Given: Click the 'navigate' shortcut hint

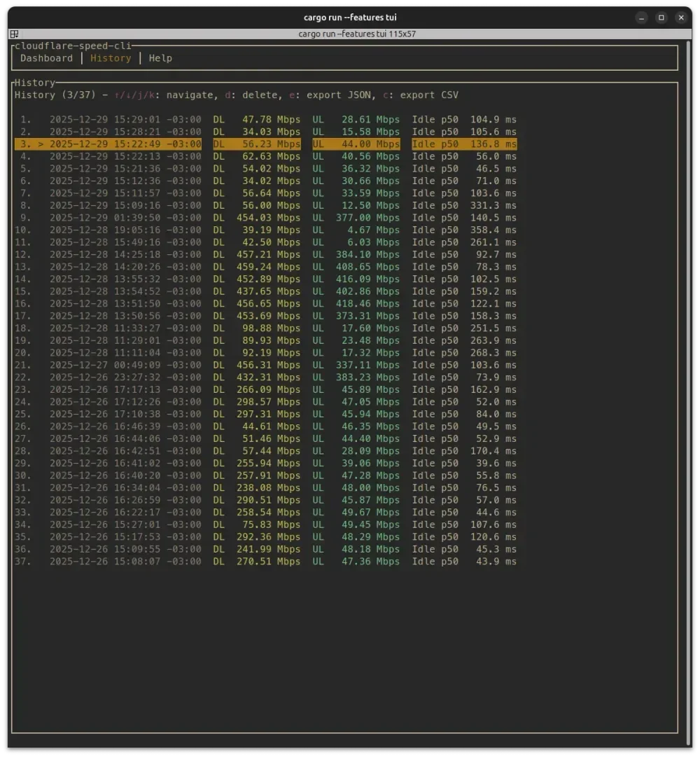Looking at the screenshot, I should (x=190, y=95).
